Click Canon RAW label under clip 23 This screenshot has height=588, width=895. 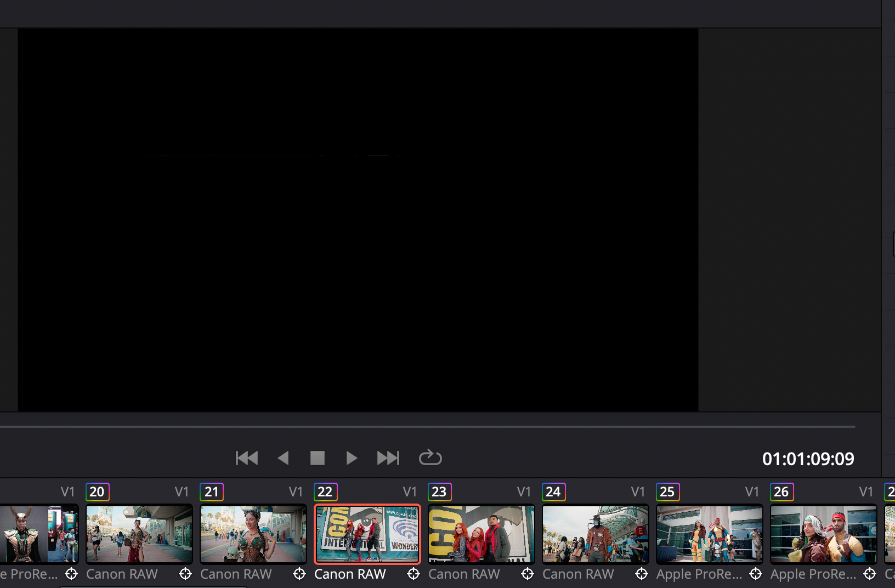point(464,574)
